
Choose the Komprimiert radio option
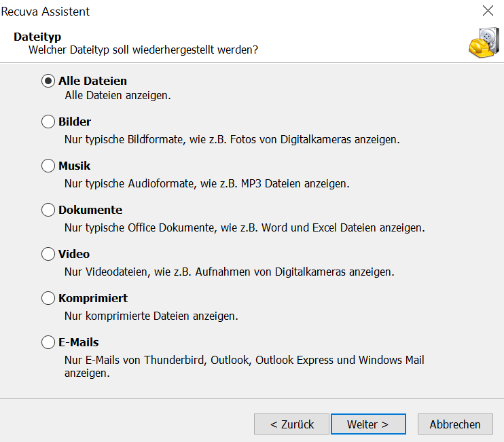click(48, 299)
